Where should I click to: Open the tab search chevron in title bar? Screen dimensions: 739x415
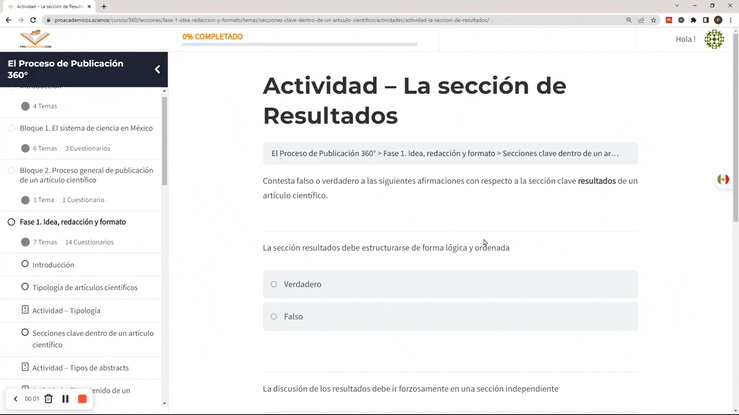677,6
